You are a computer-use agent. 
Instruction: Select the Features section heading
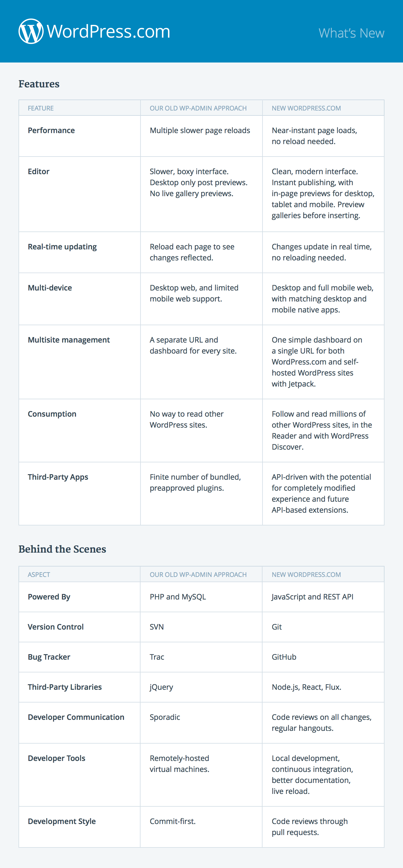[x=39, y=84]
